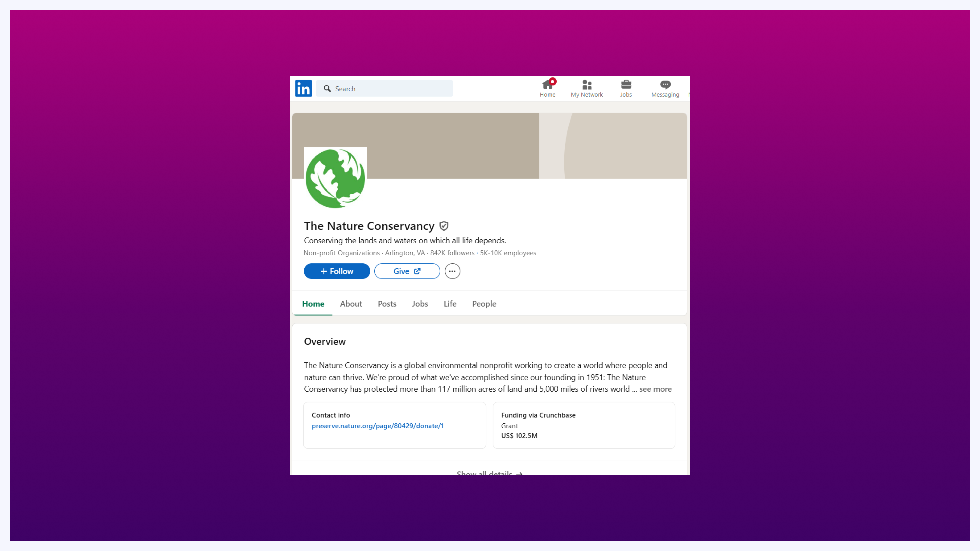The height and width of the screenshot is (551, 980).
Task: Click the search magnifier icon
Action: pyautogui.click(x=327, y=89)
